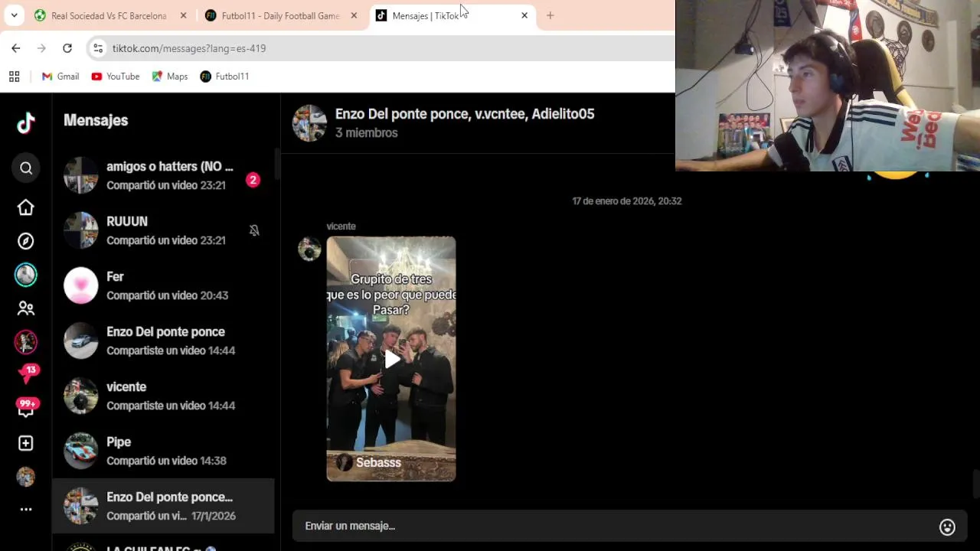Image resolution: width=980 pixels, height=551 pixels.
Task: Close the Futbol11 tab
Action: 354,15
